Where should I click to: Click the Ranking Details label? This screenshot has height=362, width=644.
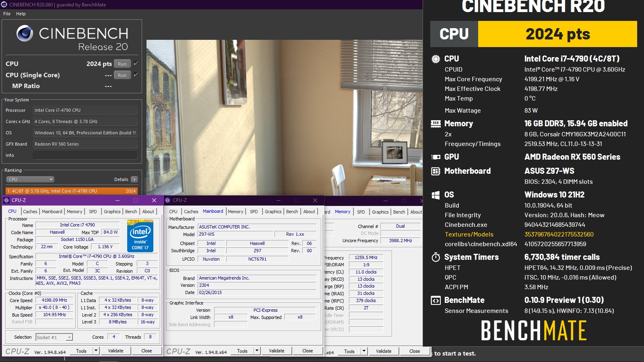click(x=121, y=179)
